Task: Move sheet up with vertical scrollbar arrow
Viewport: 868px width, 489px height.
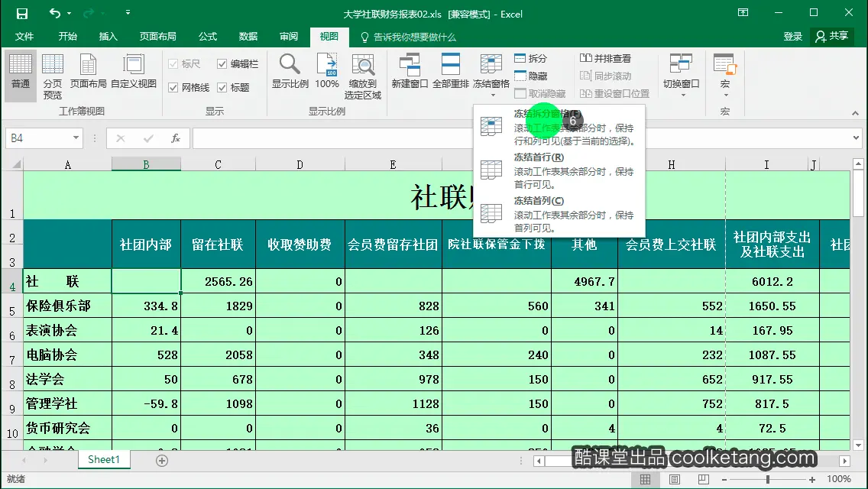Action: tap(858, 164)
